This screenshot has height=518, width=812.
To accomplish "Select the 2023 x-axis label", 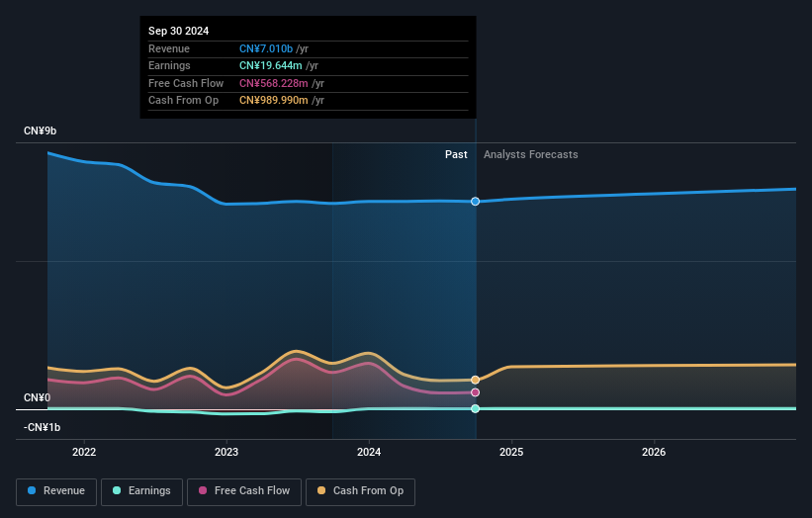I will tap(226, 452).
